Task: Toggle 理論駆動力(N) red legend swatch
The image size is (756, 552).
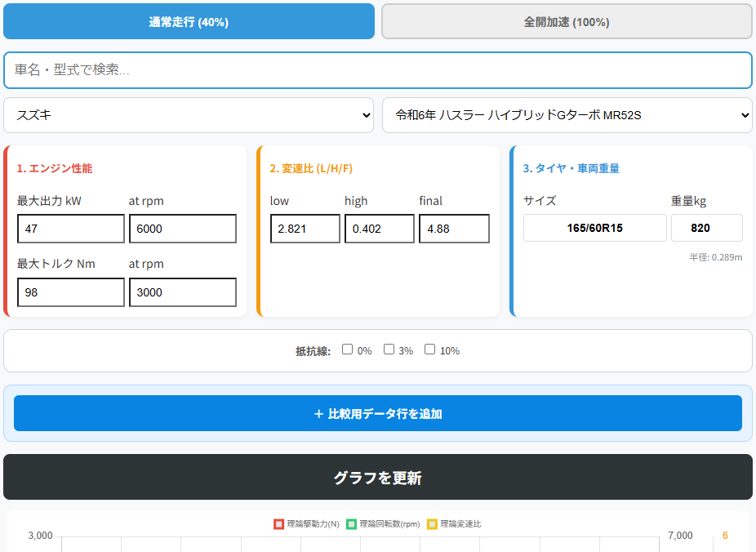Action: (278, 524)
